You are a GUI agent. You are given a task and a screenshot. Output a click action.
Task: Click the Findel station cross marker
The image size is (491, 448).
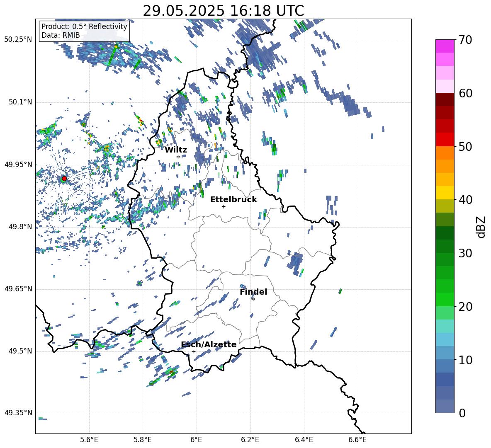pyautogui.click(x=253, y=299)
